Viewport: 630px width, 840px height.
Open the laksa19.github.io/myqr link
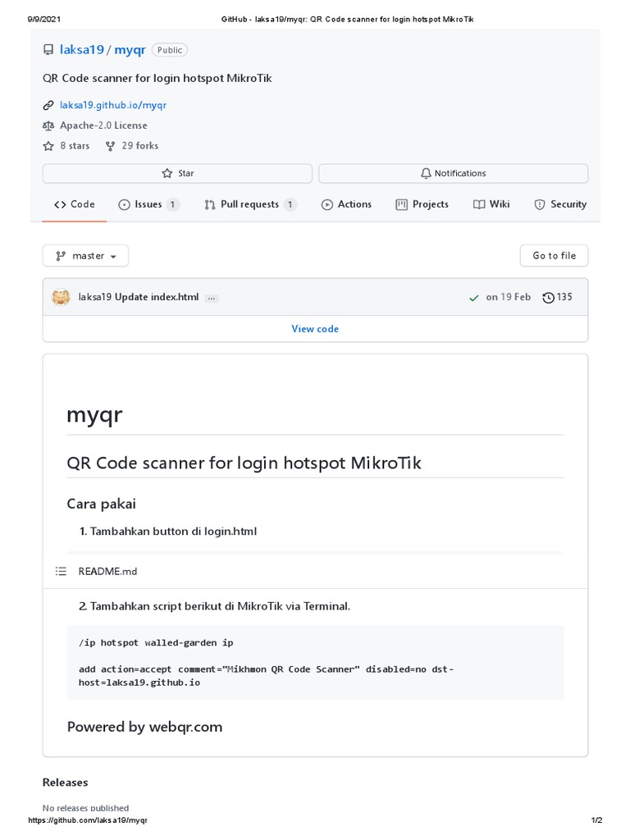click(113, 105)
